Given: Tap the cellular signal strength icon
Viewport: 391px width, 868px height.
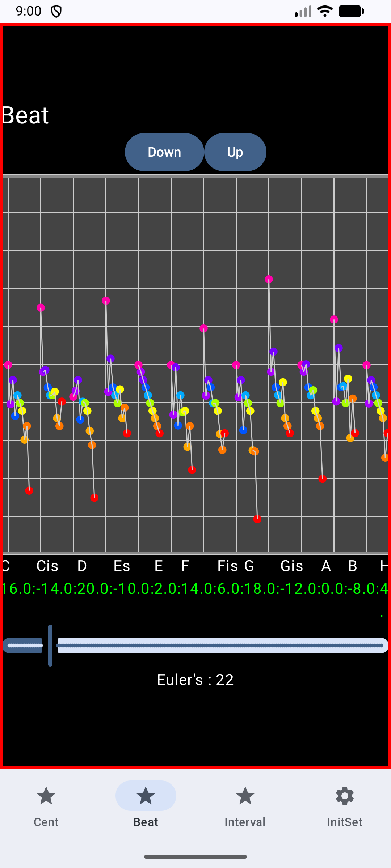Looking at the screenshot, I should 303,11.
